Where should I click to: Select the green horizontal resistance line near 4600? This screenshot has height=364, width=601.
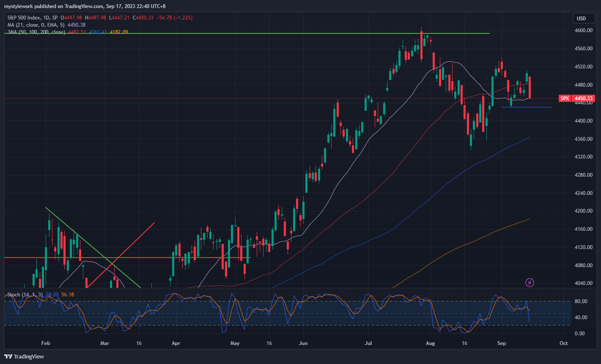coord(247,33)
